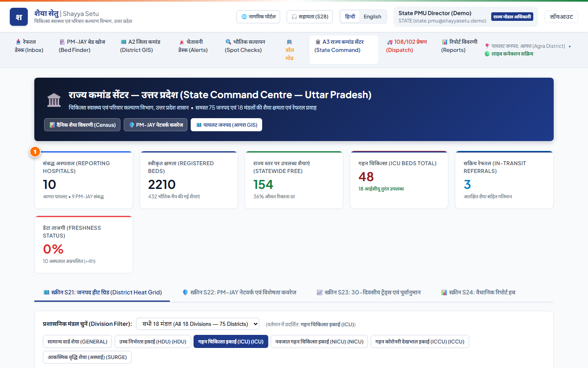Switch to S21 District Heat Grid tab
Viewport: 588px width, 368px height.
point(102,292)
